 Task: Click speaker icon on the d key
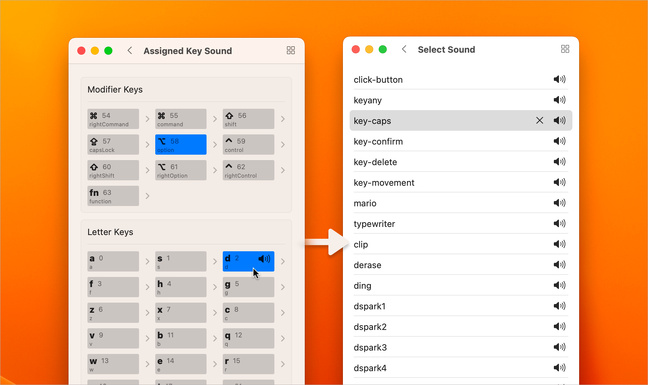point(264,259)
